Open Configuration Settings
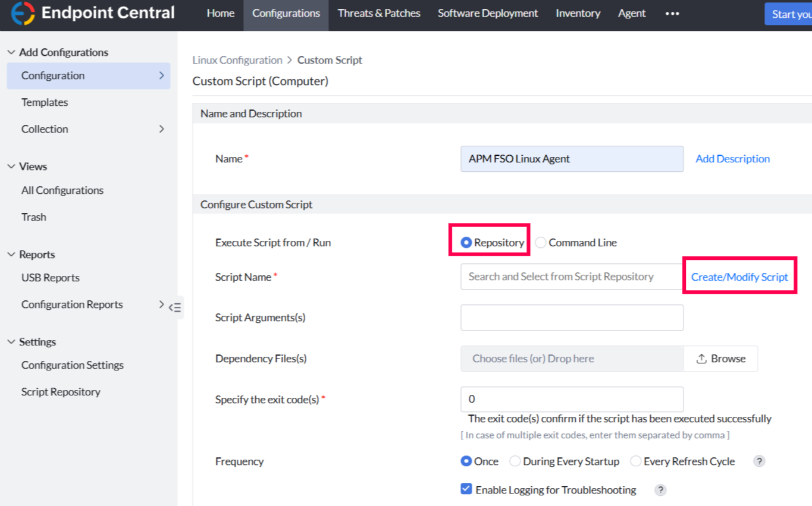The width and height of the screenshot is (812, 506). tap(73, 365)
